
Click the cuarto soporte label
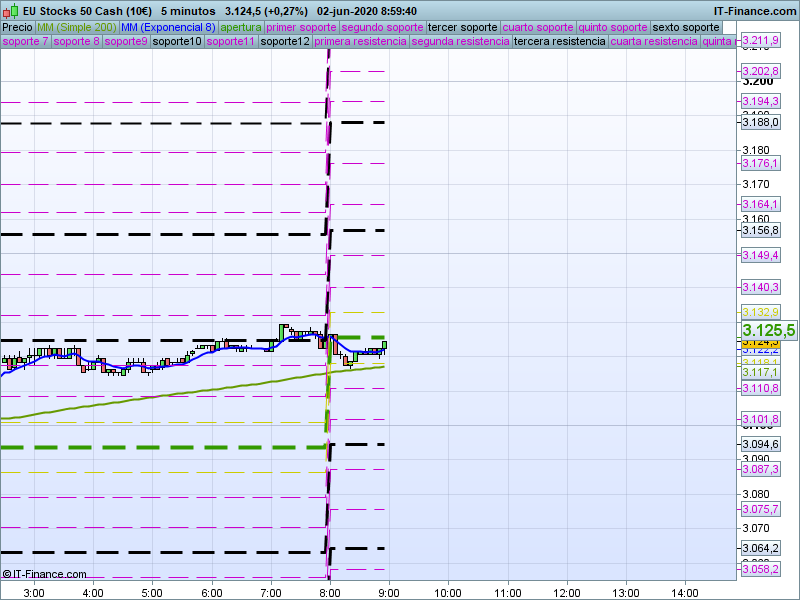539,27
